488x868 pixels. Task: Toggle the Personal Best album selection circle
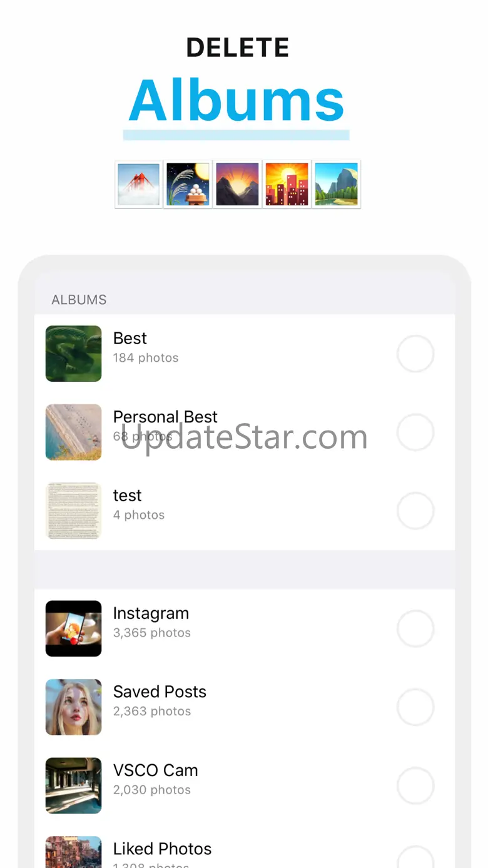pyautogui.click(x=415, y=432)
